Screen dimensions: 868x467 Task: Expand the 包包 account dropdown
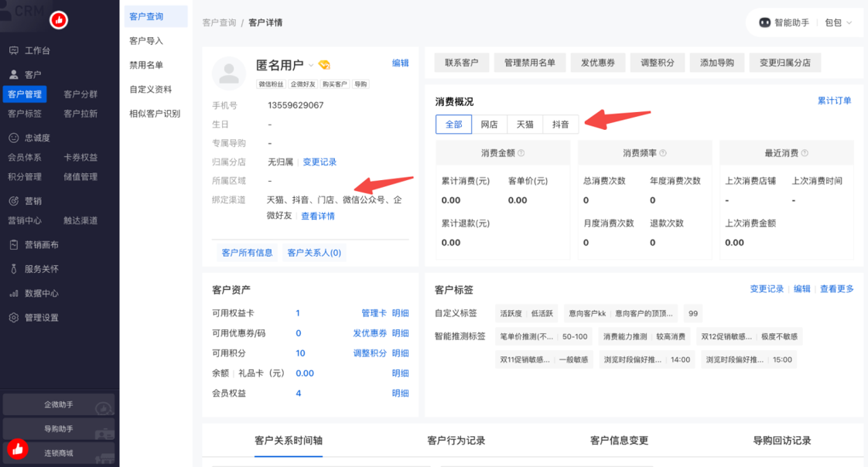click(x=838, y=23)
